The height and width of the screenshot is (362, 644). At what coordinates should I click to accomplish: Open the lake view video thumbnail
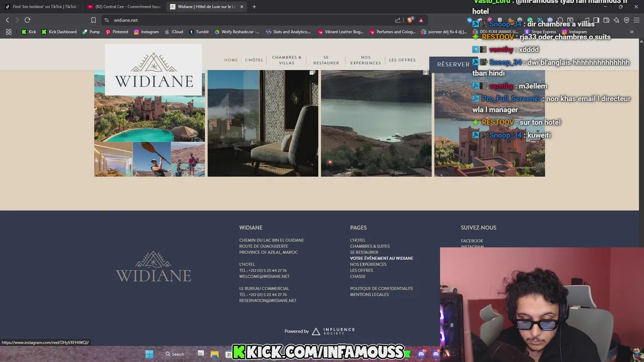tap(376, 123)
